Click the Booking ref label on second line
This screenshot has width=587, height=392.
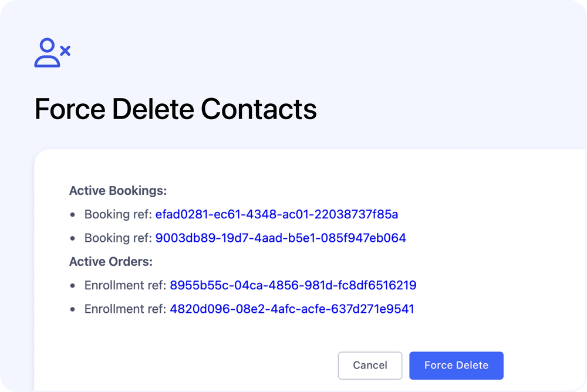[117, 238]
